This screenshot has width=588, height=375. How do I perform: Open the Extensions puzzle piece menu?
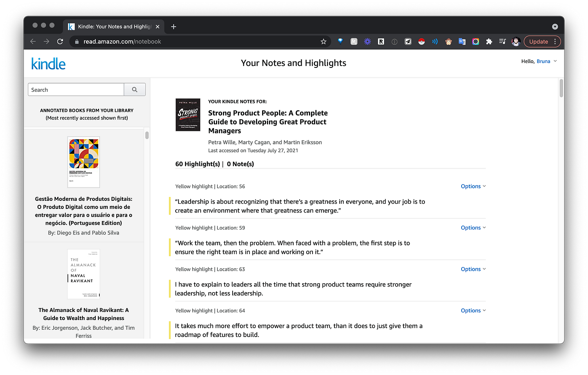[489, 42]
